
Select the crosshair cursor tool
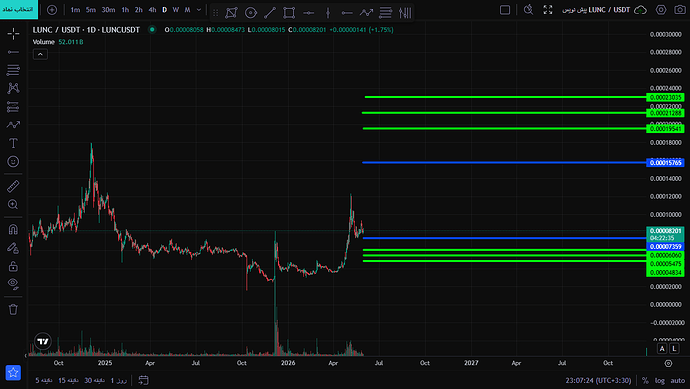click(13, 33)
